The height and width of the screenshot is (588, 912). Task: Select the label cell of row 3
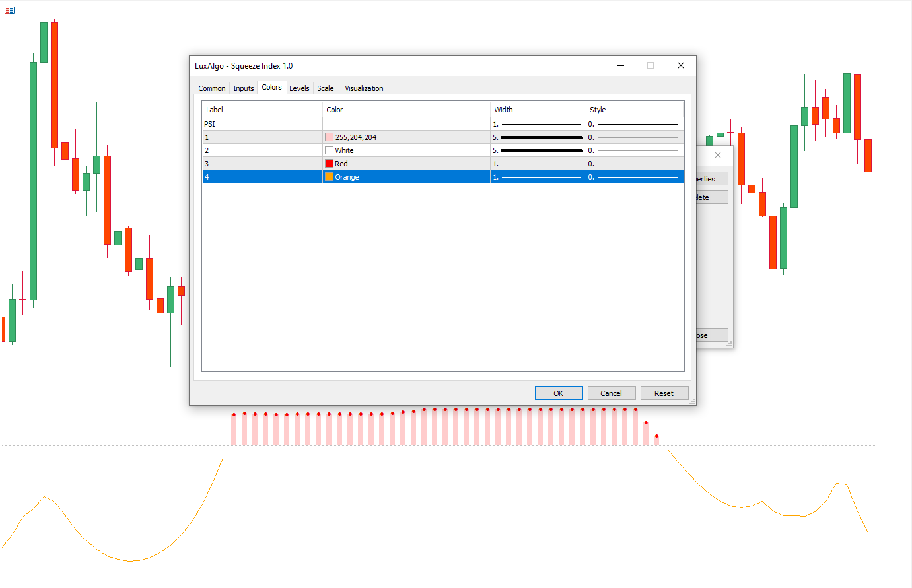pyautogui.click(x=262, y=164)
